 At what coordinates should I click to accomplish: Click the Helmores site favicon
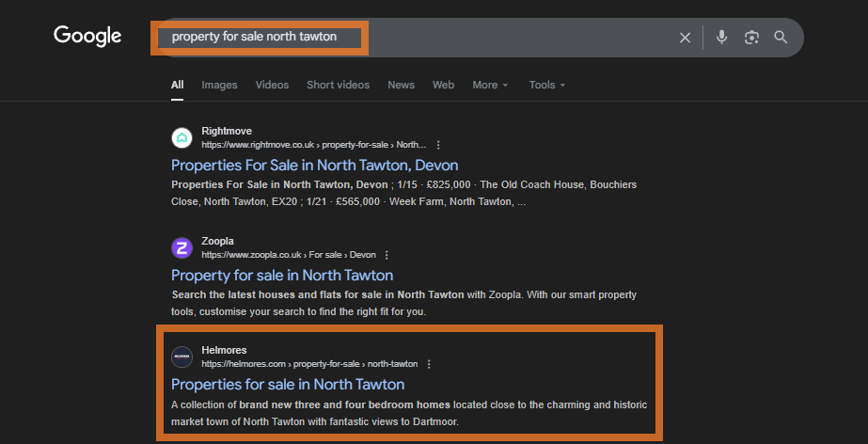coord(181,357)
